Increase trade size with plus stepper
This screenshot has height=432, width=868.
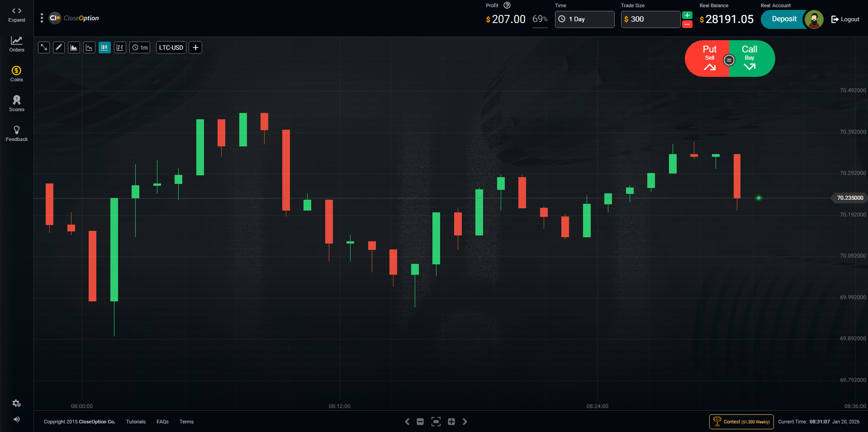(687, 15)
